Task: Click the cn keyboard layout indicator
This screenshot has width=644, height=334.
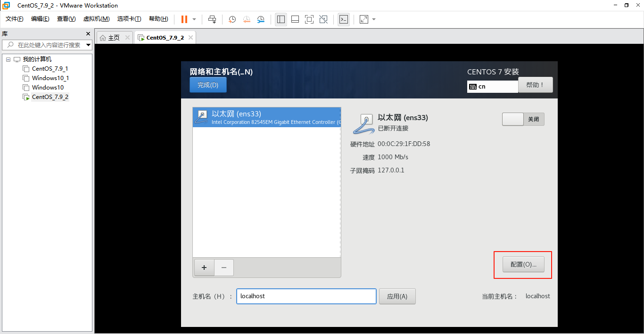Action: 493,87
